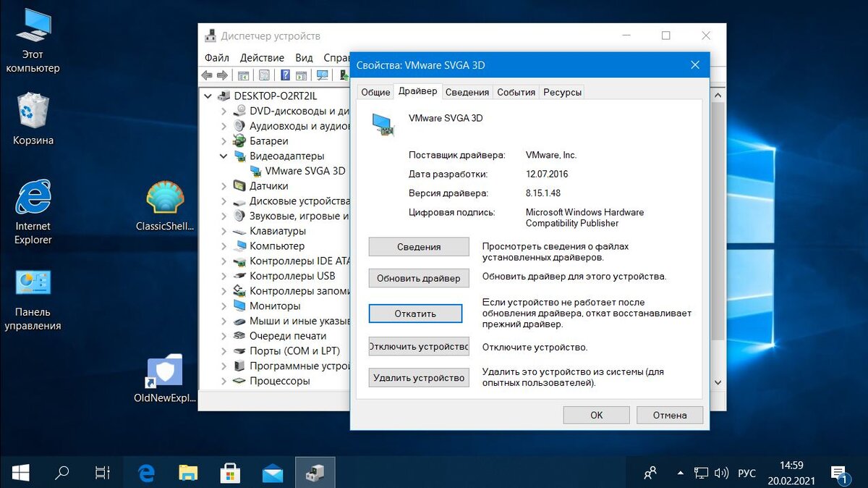
Task: Expand the Мониторы category arrow
Action: 224,306
